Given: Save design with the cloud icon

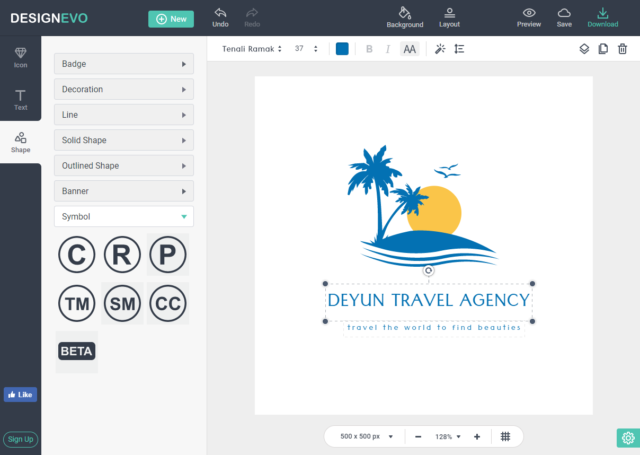Looking at the screenshot, I should click(564, 13).
